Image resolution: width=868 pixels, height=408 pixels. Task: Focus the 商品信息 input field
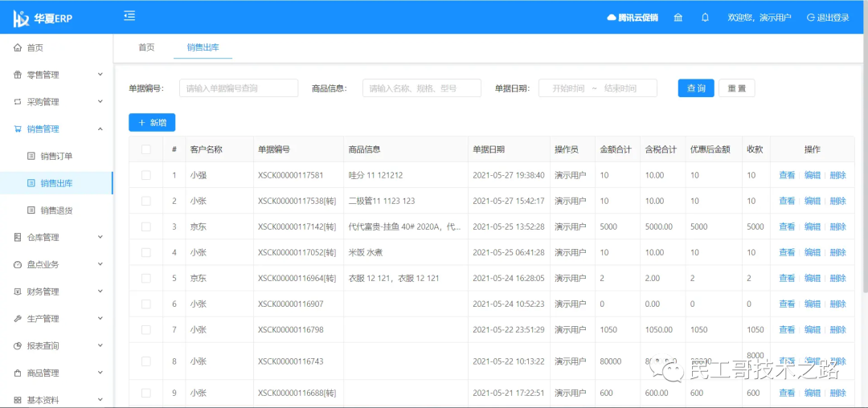[x=422, y=88]
